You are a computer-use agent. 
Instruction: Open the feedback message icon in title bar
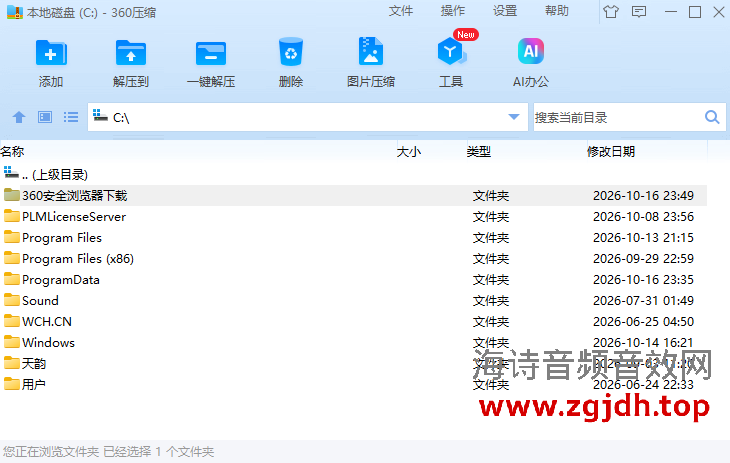click(x=639, y=11)
